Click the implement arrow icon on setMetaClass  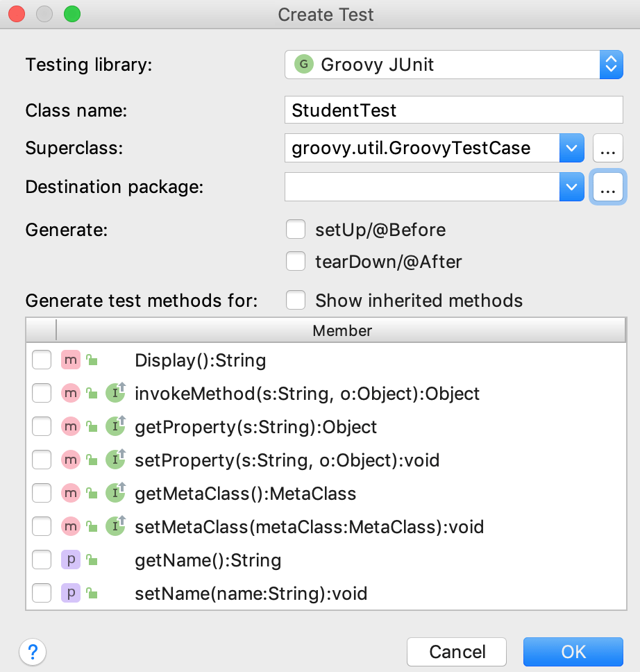point(115,526)
